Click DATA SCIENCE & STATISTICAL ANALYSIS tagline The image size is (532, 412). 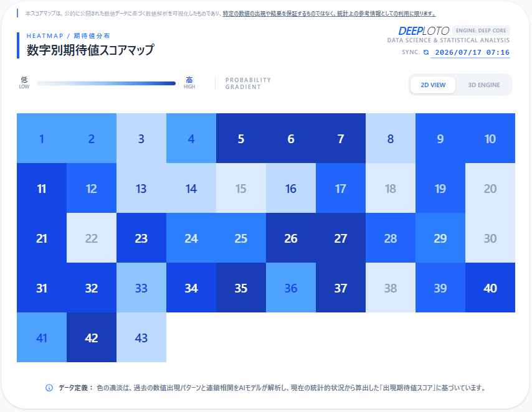click(448, 40)
